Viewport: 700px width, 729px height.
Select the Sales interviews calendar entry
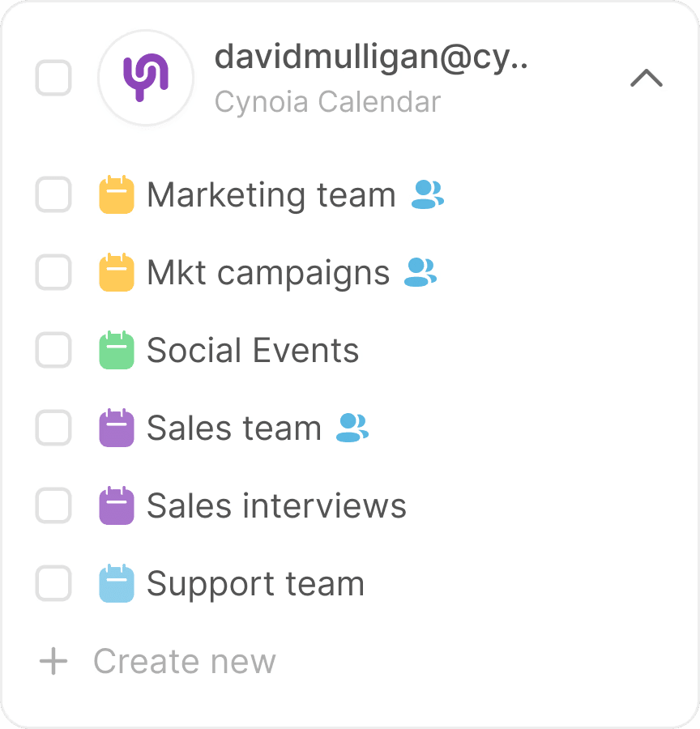click(x=276, y=505)
